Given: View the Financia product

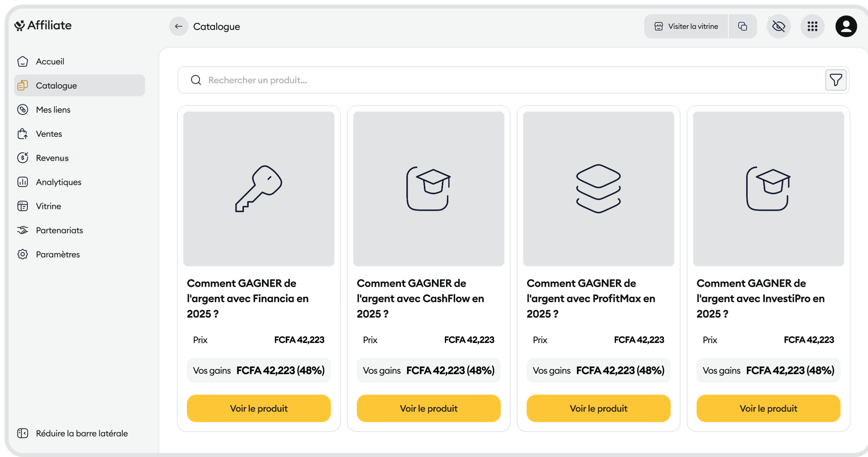Looking at the screenshot, I should (x=259, y=408).
